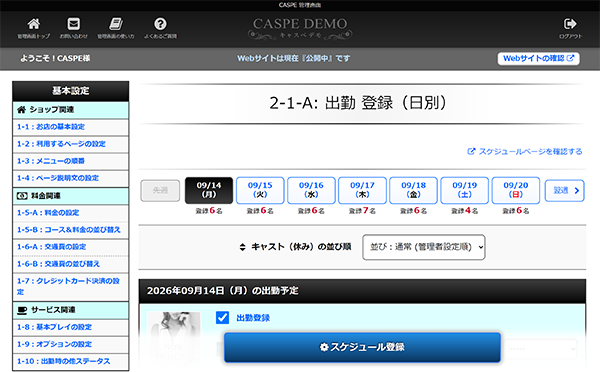Viewport: 600px width, 372px height.
Task: Click the 料金関連 section header
Action: (71, 196)
